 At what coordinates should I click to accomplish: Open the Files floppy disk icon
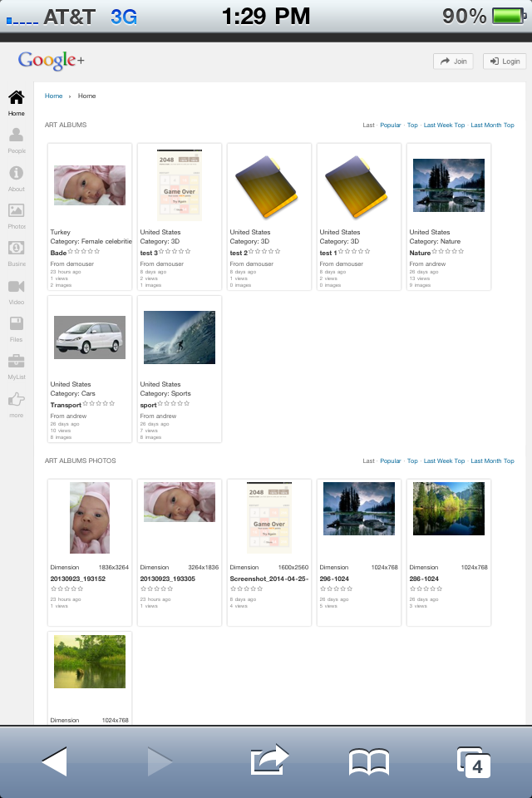(x=17, y=323)
